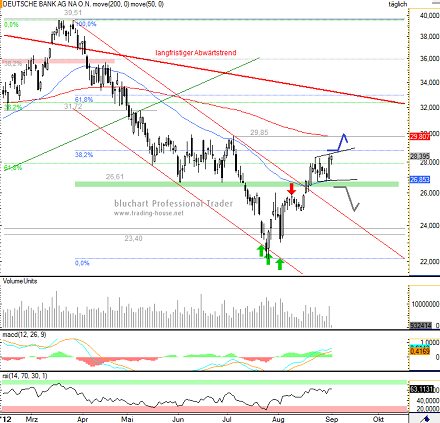Click the 23,40 level label
Viewport: 440px width, 423px height.
(133, 238)
